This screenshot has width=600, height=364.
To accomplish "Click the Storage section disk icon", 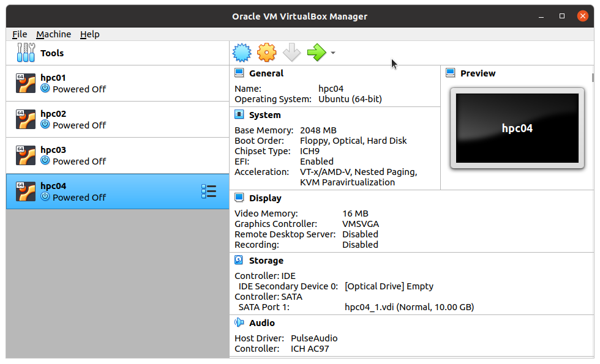I will pyautogui.click(x=239, y=261).
